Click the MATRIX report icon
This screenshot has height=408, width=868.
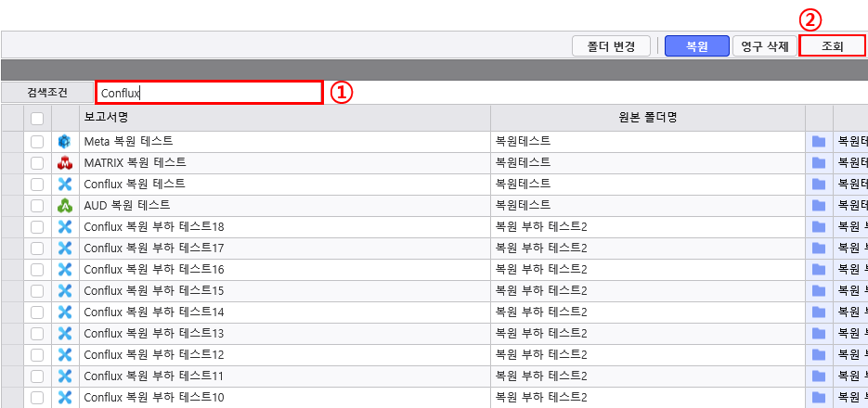pos(65,163)
